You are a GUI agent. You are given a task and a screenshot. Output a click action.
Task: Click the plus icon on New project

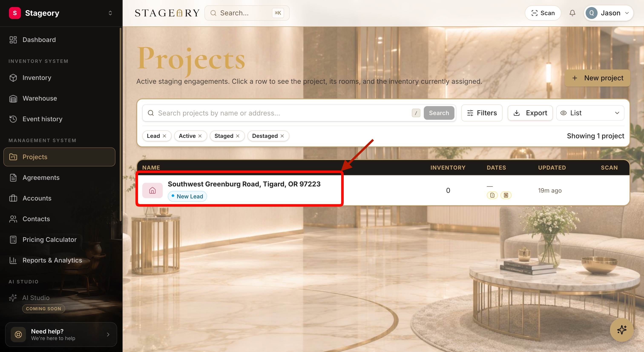(575, 78)
